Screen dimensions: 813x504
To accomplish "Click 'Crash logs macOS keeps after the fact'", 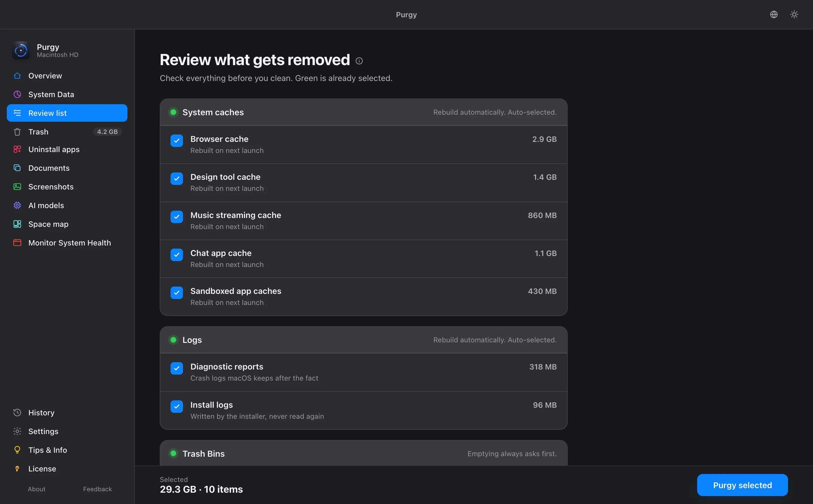I will pos(254,378).
